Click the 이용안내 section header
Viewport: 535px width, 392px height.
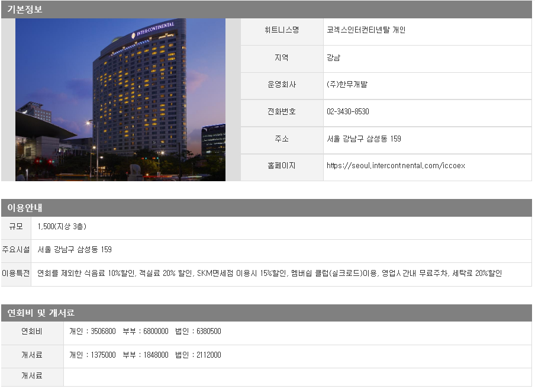(x=266, y=208)
